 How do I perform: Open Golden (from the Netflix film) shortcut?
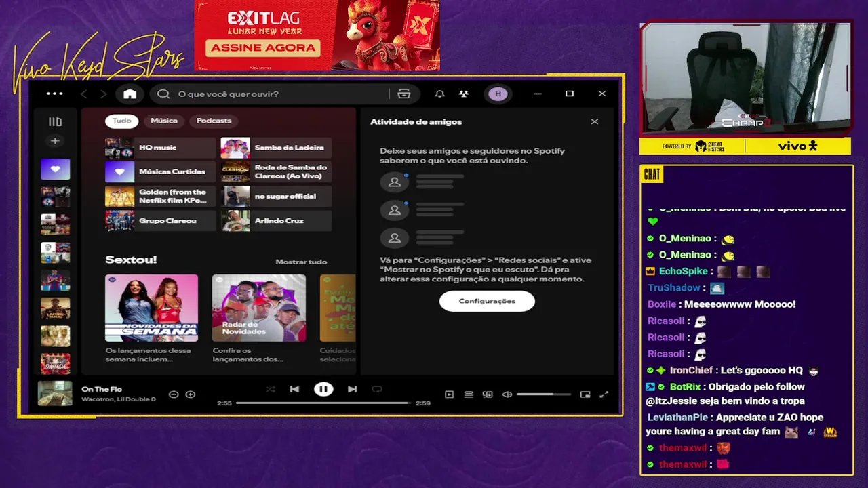(160, 197)
